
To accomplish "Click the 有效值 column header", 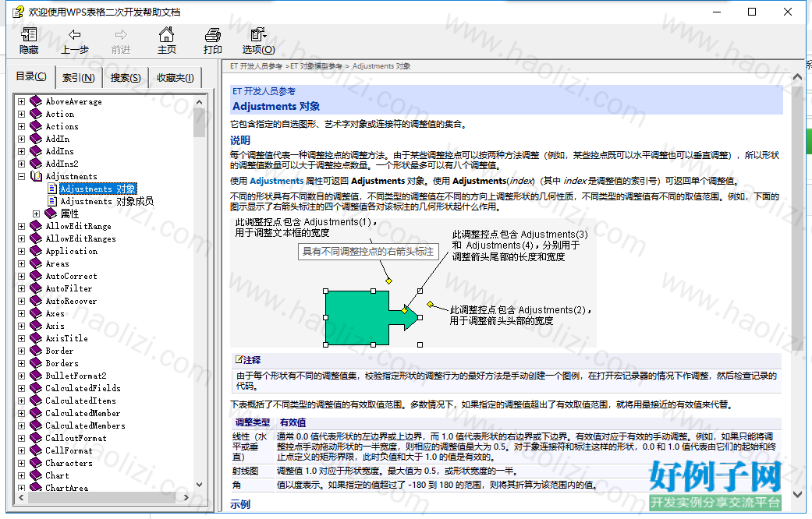I will 293,422.
